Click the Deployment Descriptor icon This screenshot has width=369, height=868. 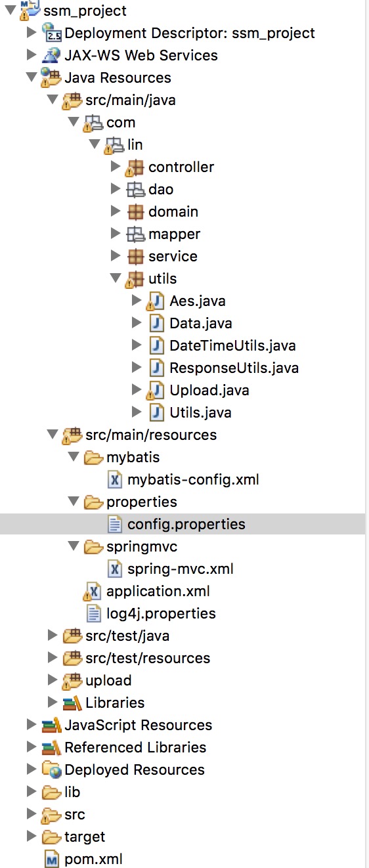pyautogui.click(x=51, y=33)
